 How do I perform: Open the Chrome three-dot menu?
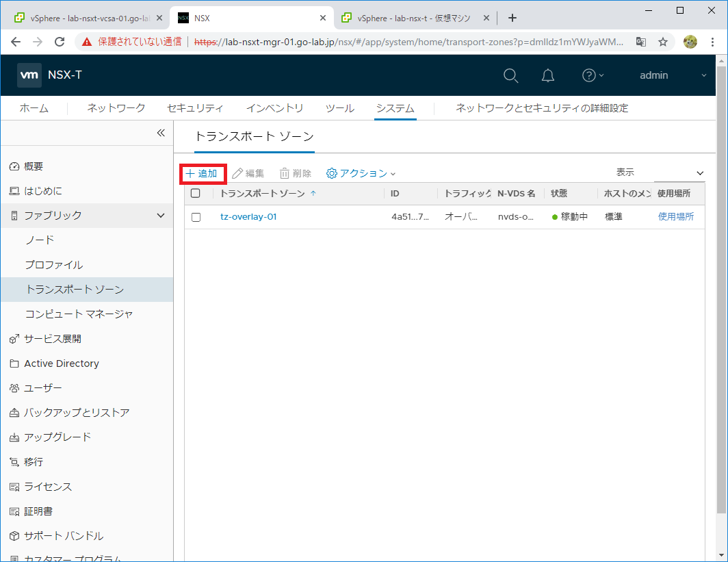[712, 42]
